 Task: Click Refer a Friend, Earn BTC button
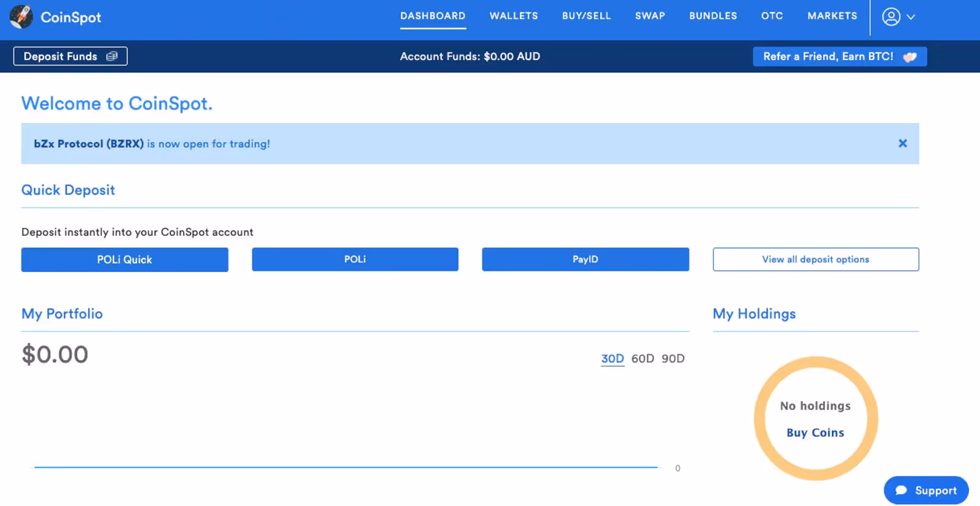pos(840,56)
